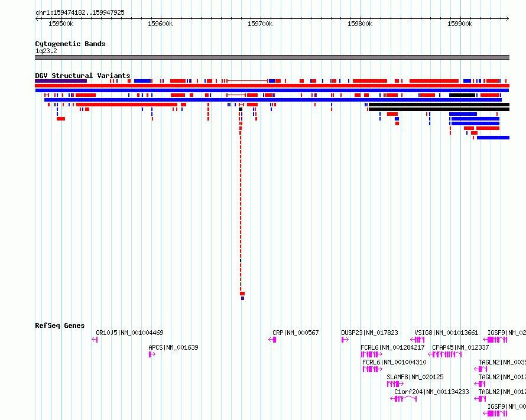Click the C1orf204 gene structure glyph
This screenshot has width=526, height=420.
tap(403, 399)
